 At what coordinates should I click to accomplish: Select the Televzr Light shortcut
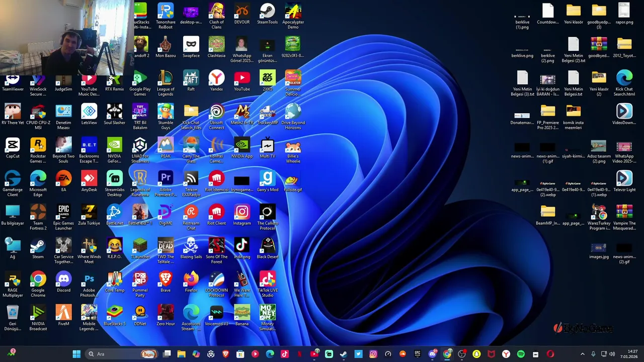click(624, 182)
